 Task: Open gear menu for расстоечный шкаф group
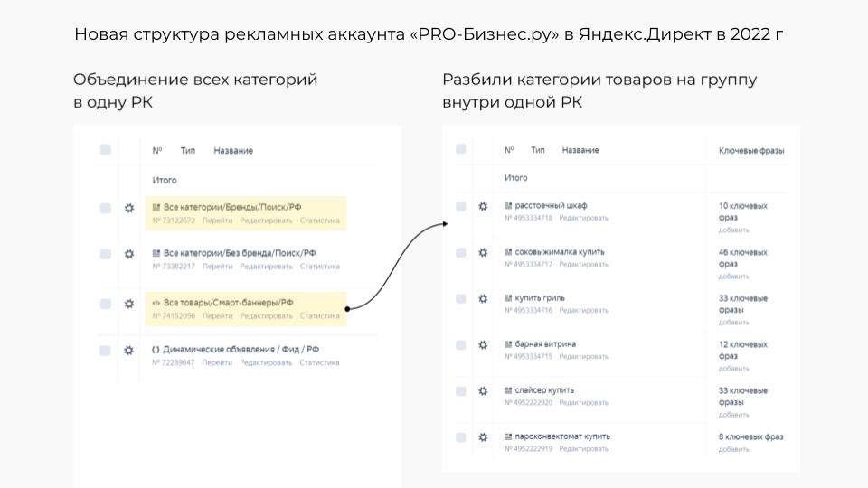coord(483,206)
